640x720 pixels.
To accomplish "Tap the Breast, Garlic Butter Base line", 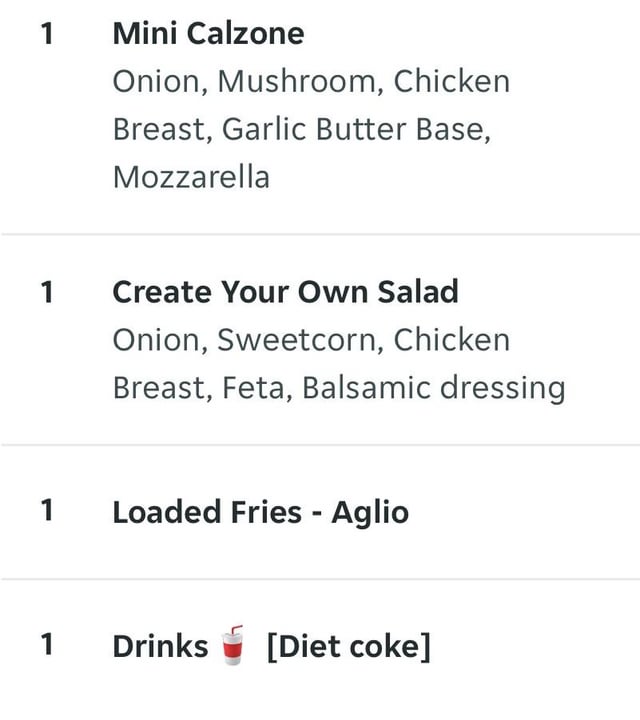I will pos(302,129).
